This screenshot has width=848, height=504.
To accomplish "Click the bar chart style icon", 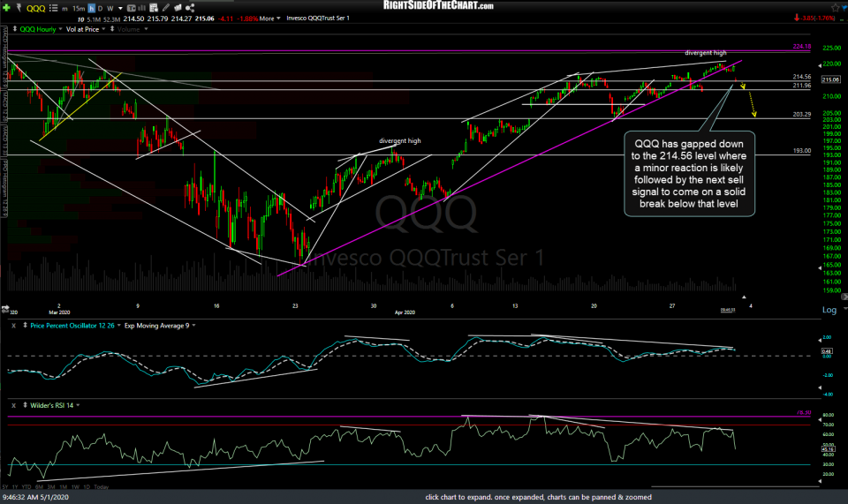I will 141,8.
